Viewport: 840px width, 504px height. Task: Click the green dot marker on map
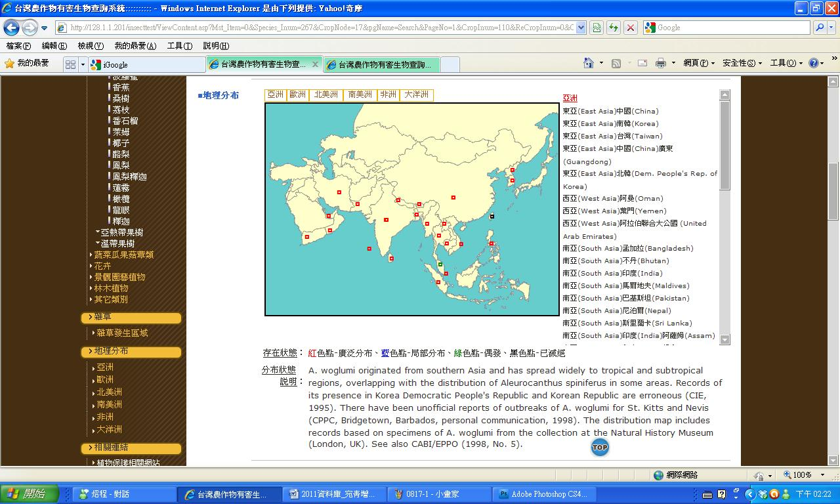click(x=440, y=264)
